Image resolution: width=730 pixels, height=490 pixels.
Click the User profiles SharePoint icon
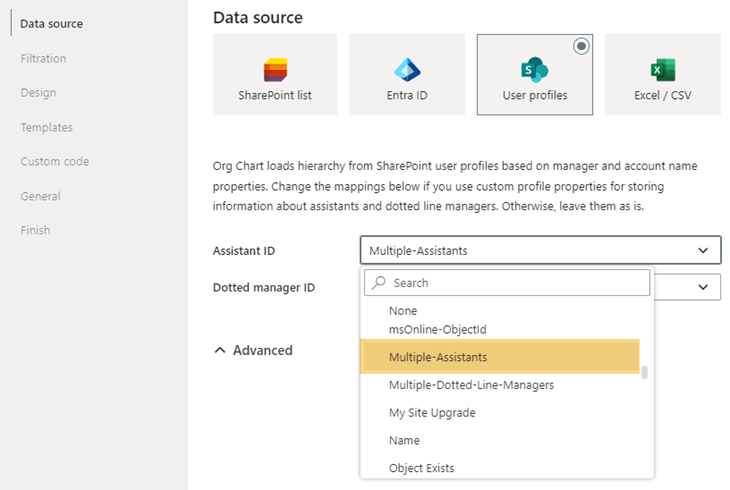pyautogui.click(x=534, y=70)
